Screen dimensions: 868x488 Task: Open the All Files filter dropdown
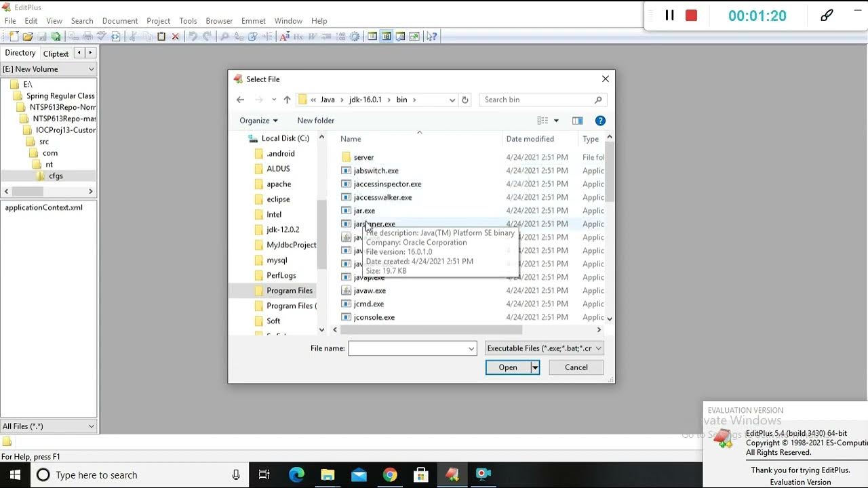(x=49, y=426)
